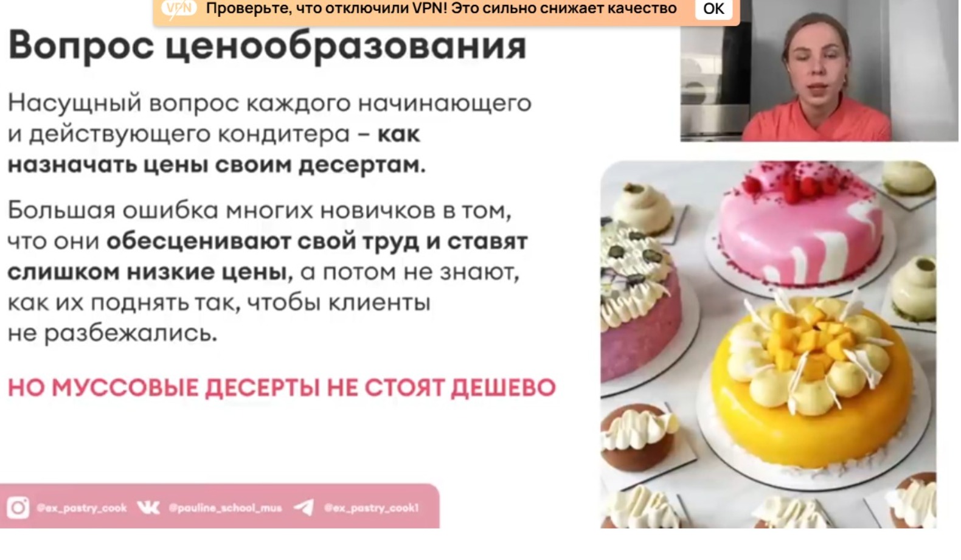Click the sentence starting Большая ошибка многих
Screen dimensions: 961x560
coord(268,271)
